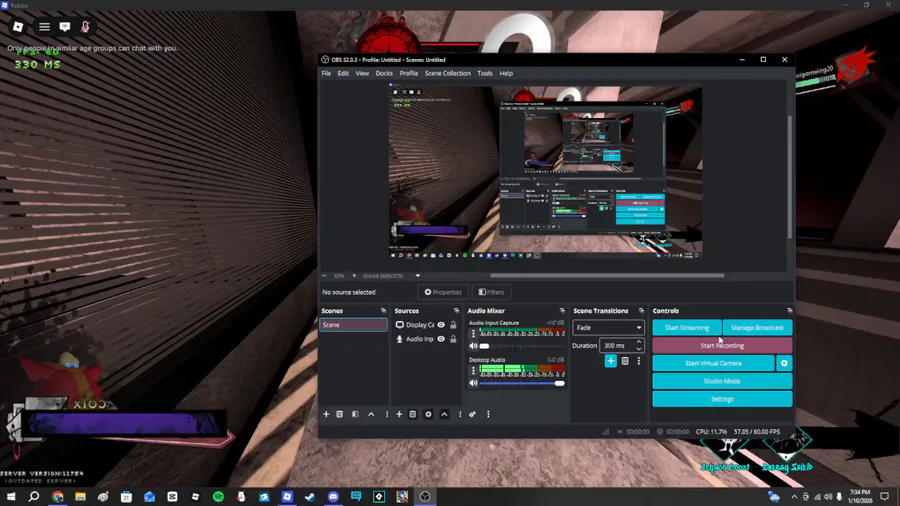The width and height of the screenshot is (900, 506).
Task: Toggle the lock on the Display Capture source
Action: pos(453,325)
